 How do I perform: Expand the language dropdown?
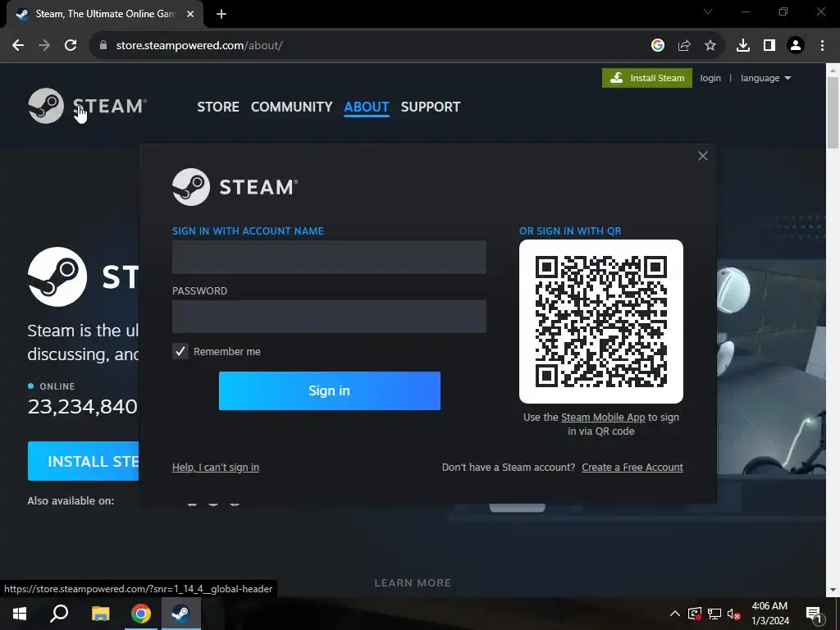(765, 78)
